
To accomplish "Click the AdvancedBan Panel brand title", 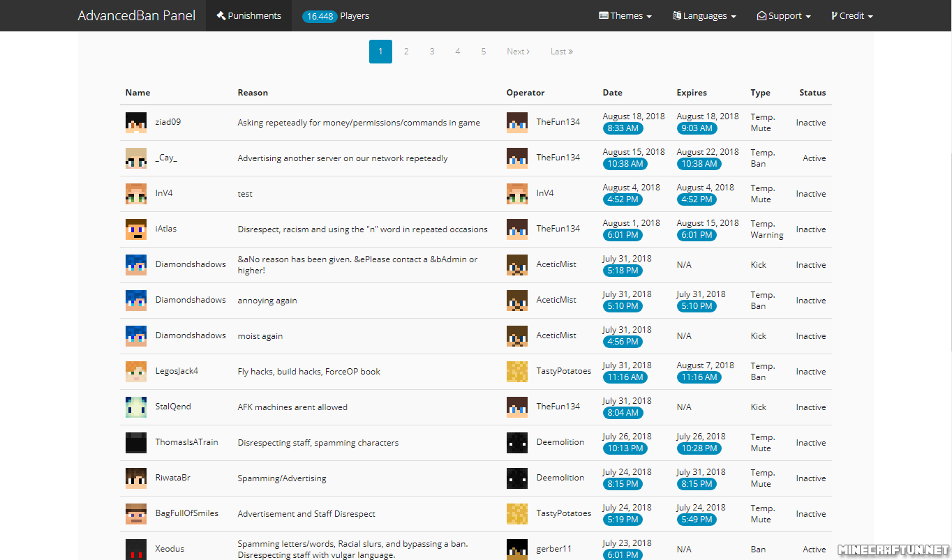I will [137, 15].
